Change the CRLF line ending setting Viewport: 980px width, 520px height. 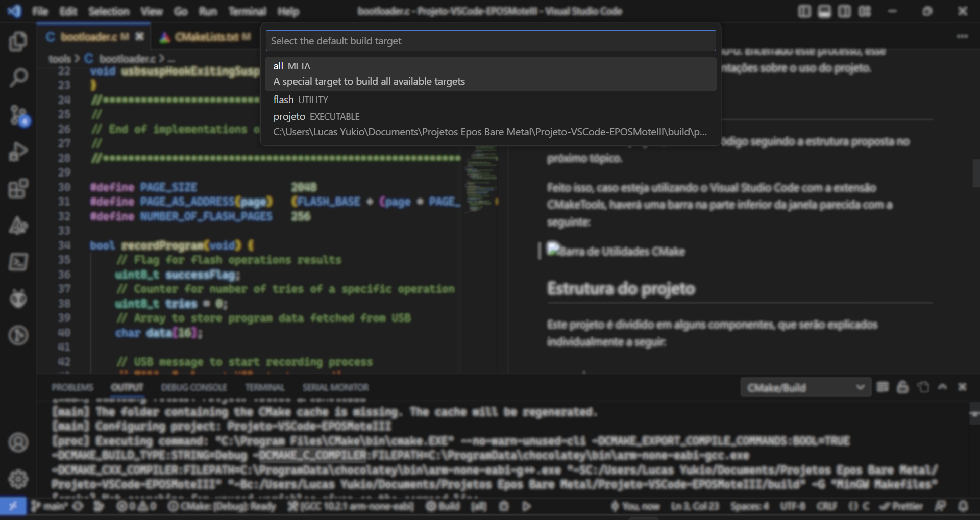click(826, 506)
